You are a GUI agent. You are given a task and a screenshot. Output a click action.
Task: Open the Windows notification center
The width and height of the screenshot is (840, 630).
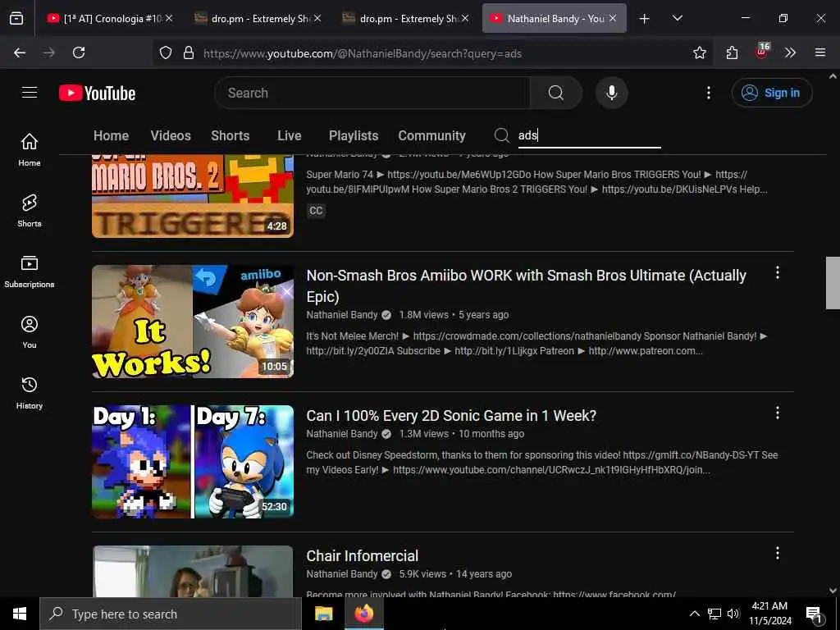click(x=814, y=615)
